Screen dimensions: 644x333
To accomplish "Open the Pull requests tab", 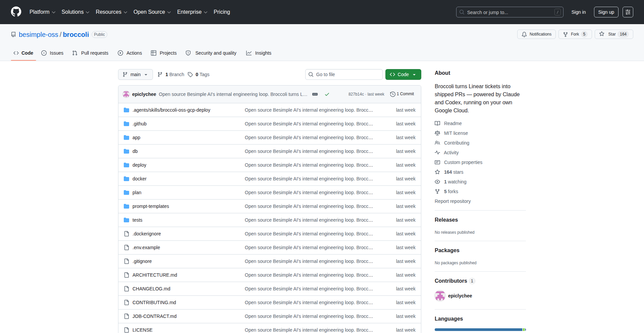I will point(91,53).
